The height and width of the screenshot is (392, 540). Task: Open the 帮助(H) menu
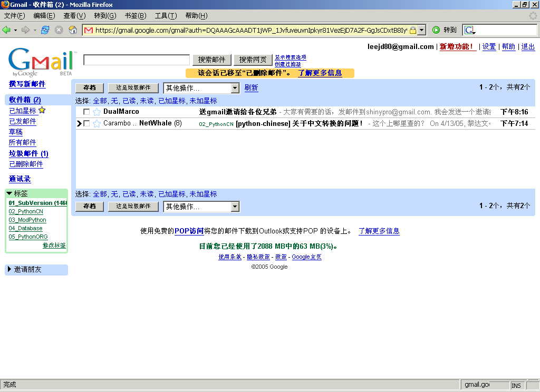(196, 16)
